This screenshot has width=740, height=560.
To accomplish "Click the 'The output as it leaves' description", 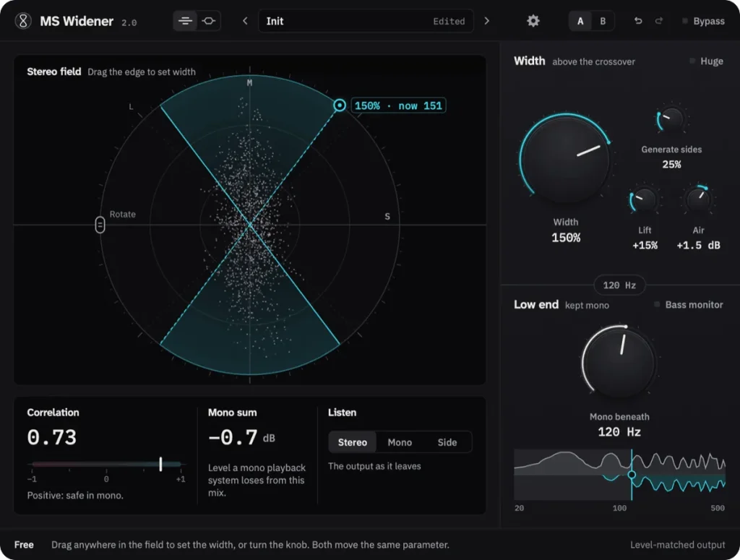I will [374, 466].
